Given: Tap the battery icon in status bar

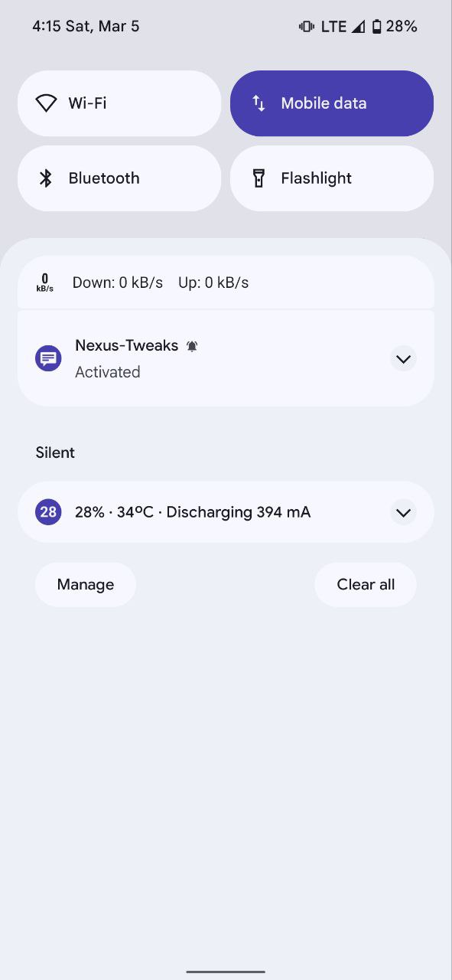Looking at the screenshot, I should pos(376,27).
